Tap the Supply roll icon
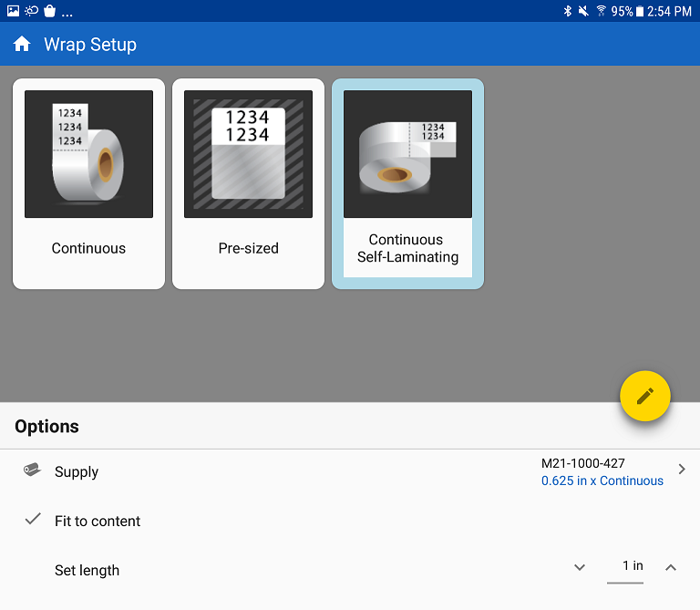 [x=32, y=470]
